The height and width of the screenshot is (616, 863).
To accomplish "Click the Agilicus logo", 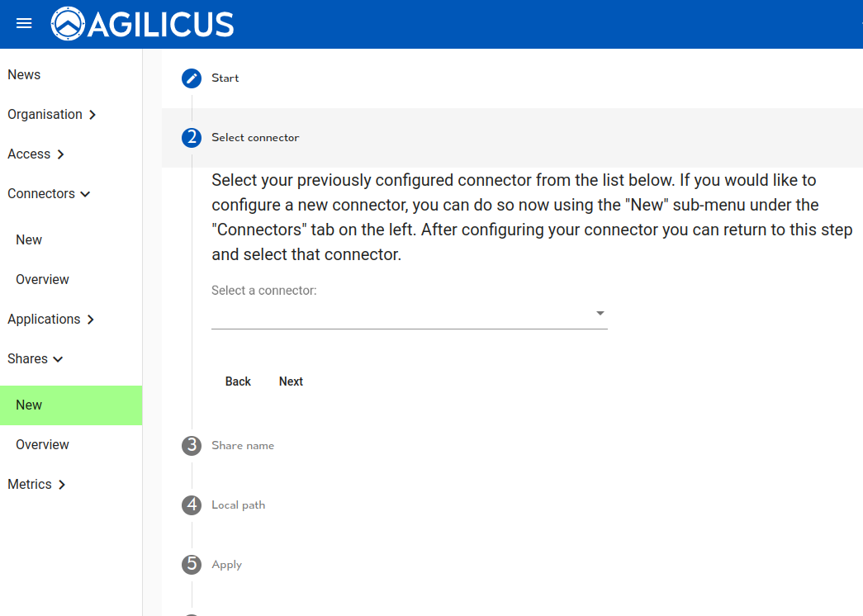I will (x=142, y=24).
